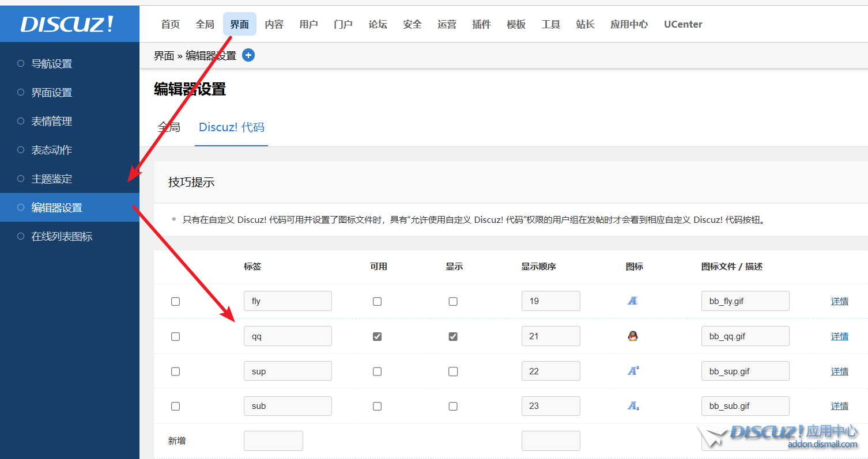Click the subscript sub icon
868x459 pixels.
coord(632,406)
